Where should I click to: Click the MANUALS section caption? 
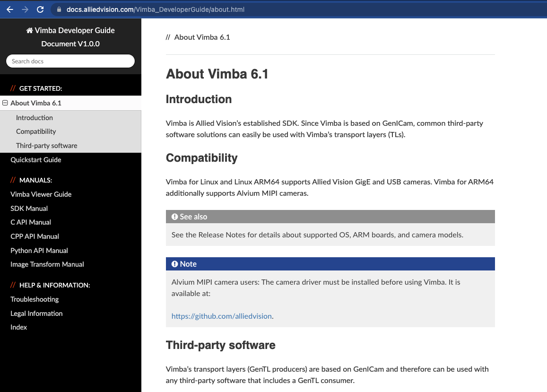click(35, 180)
